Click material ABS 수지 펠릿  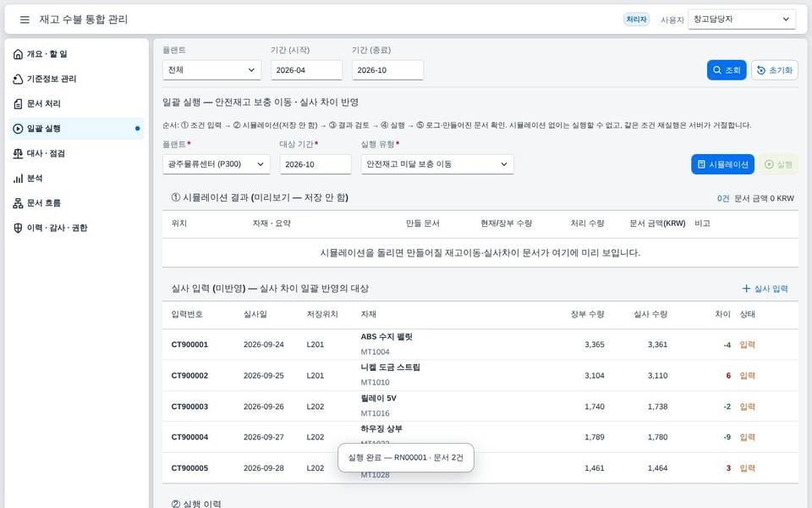[x=387, y=336]
